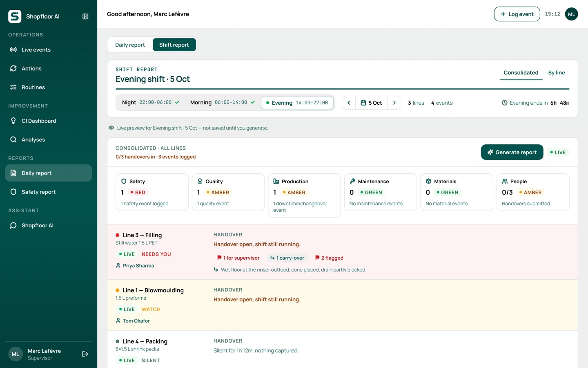Click the NEEDS YOU tag on Line 3
Image resolution: width=588 pixels, height=368 pixels.
point(156,254)
